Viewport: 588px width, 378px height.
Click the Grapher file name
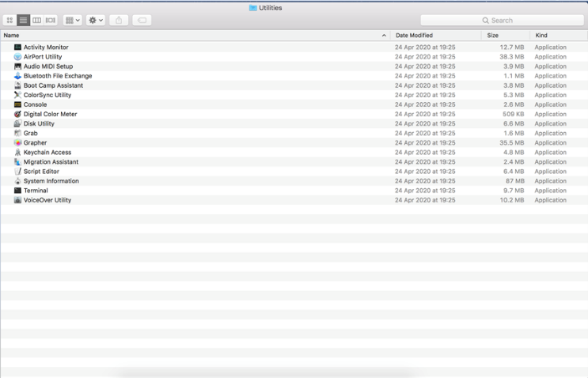36,142
